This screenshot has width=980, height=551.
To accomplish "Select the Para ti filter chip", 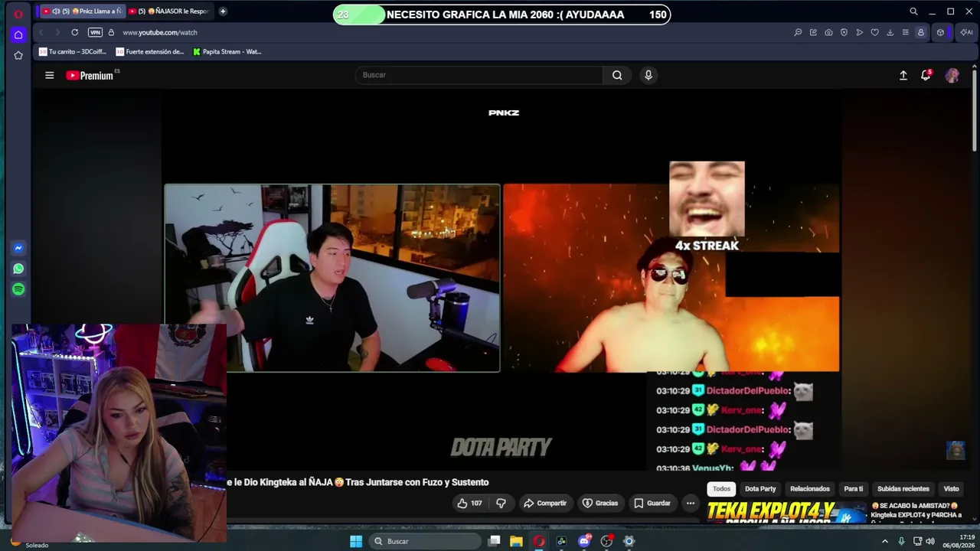I will click(x=854, y=488).
